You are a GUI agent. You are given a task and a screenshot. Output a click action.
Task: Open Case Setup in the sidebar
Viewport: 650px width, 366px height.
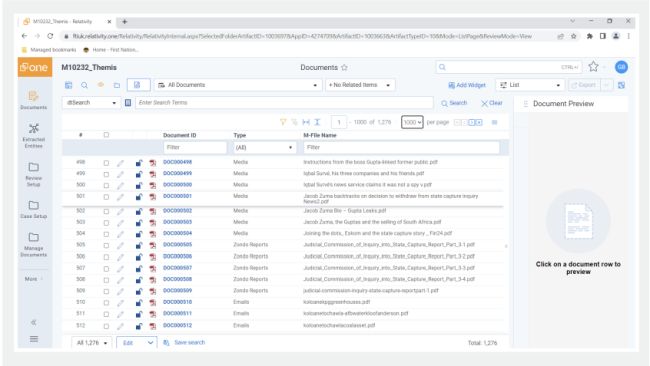pos(34,209)
